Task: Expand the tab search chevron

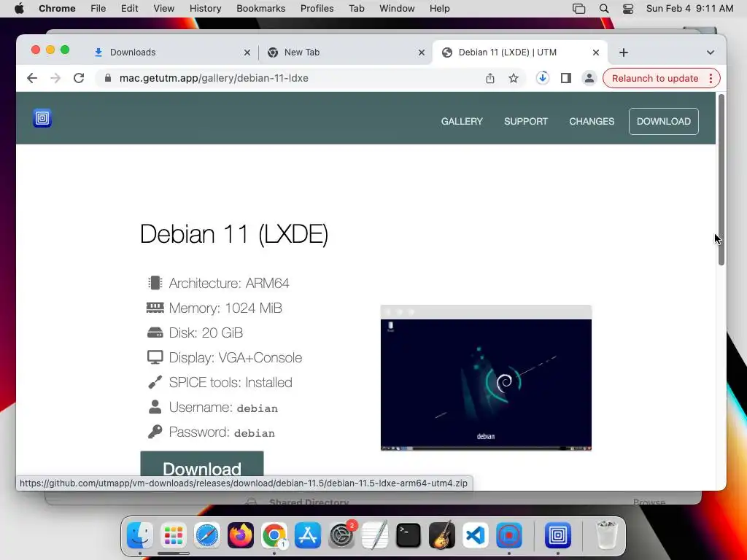Action: coord(711,52)
